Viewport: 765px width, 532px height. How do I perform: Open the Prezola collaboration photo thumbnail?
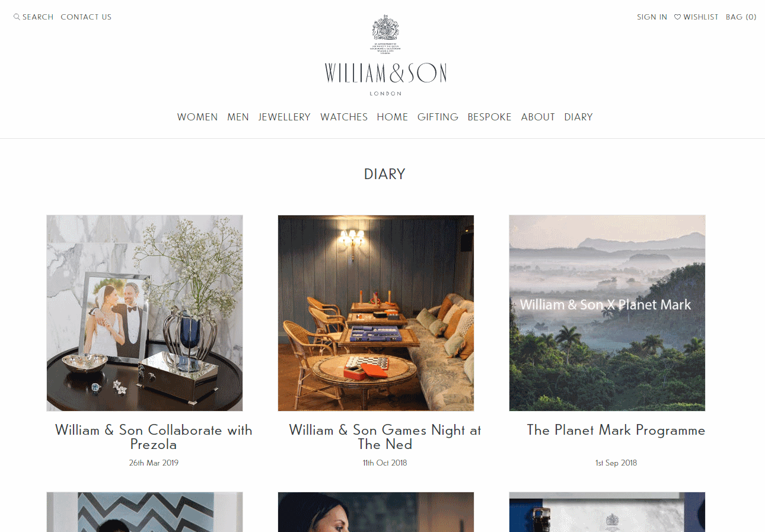145,313
